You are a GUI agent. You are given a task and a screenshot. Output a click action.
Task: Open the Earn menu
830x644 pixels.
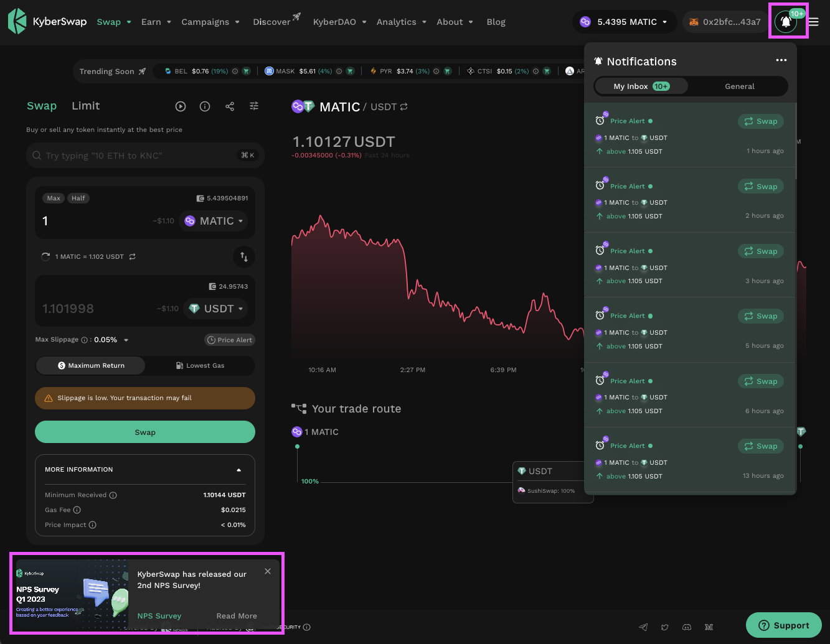tap(156, 22)
